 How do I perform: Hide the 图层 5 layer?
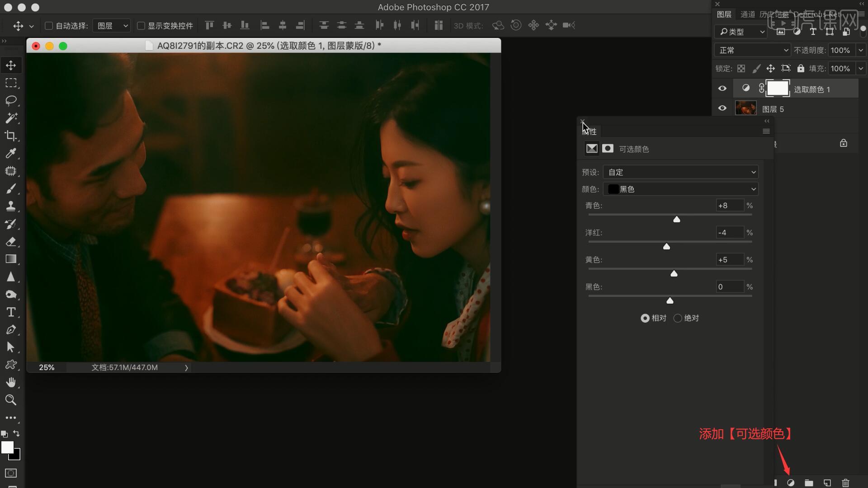pos(722,108)
